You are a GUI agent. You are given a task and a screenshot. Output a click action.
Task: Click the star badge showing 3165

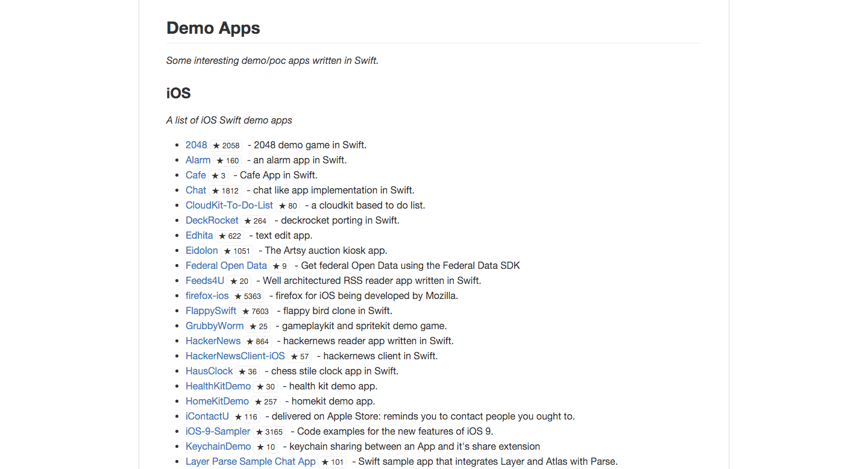point(269,432)
